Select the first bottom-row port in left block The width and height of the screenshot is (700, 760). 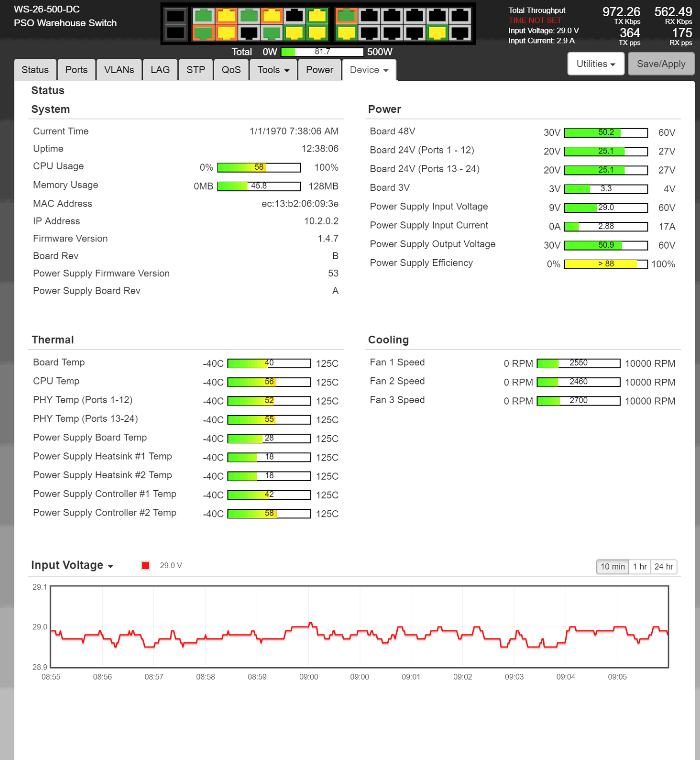(204, 33)
